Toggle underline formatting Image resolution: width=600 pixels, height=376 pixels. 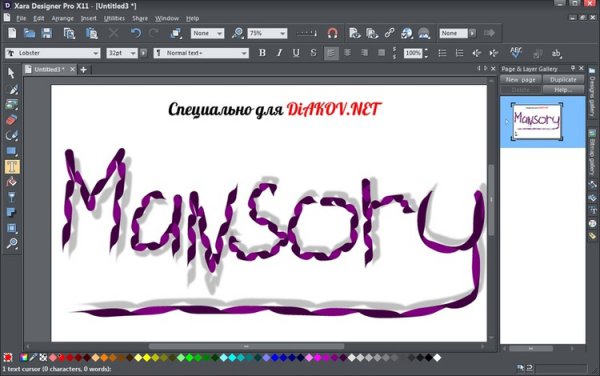(296, 53)
